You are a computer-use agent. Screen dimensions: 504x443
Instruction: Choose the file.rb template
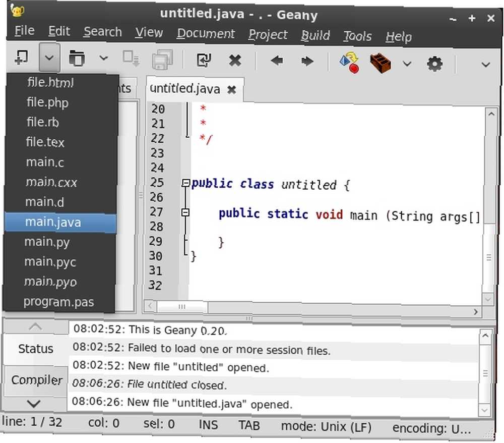(61, 122)
